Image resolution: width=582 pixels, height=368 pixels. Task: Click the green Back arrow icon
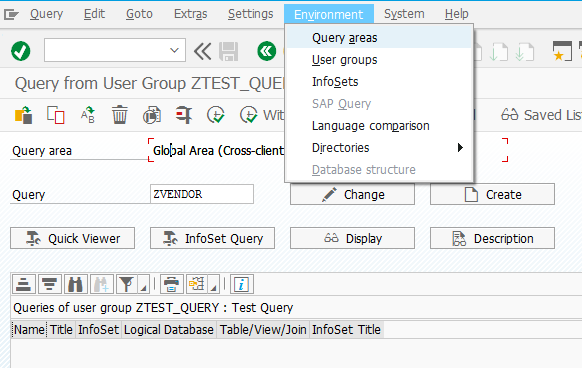267,51
